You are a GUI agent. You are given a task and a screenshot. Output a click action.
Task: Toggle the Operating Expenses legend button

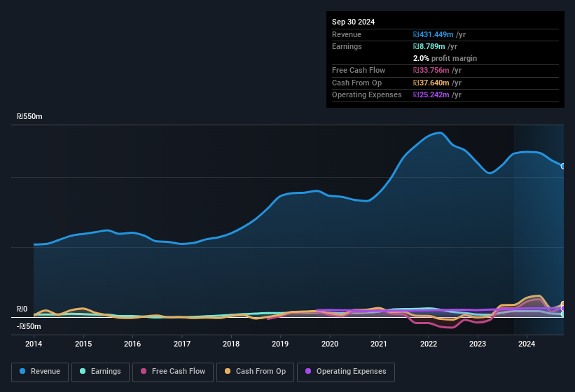346,372
